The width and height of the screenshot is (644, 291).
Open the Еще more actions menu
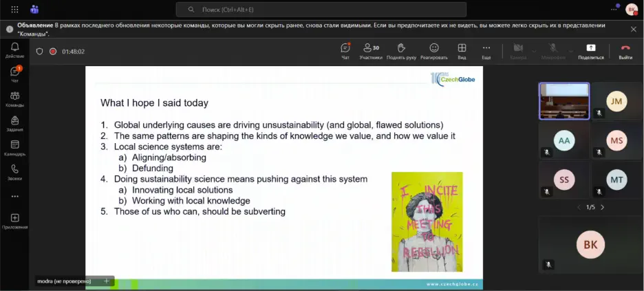(486, 51)
